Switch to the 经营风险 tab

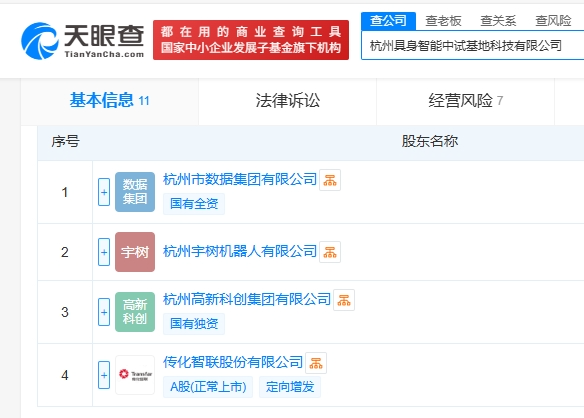point(465,101)
